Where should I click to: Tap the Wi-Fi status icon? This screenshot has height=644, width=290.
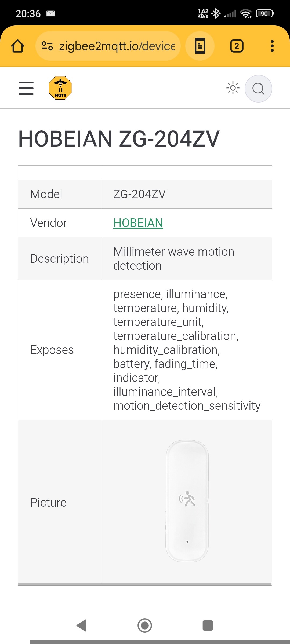[x=246, y=13]
